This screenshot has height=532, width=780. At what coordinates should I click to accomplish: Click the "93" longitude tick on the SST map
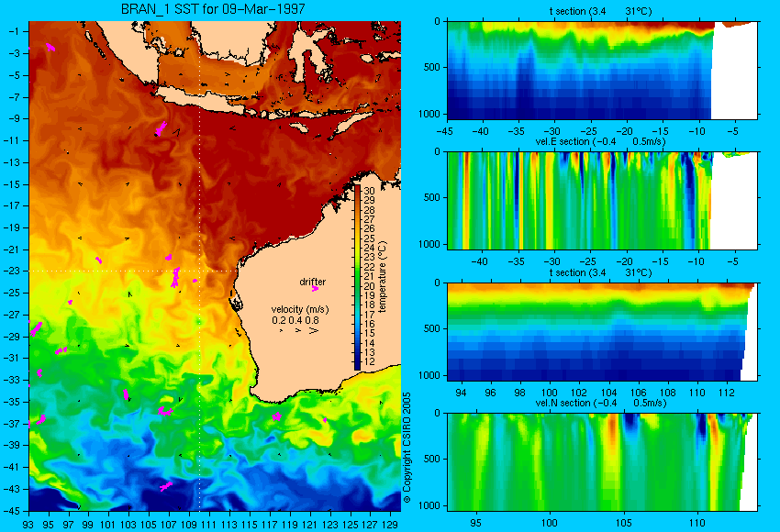tap(28, 524)
